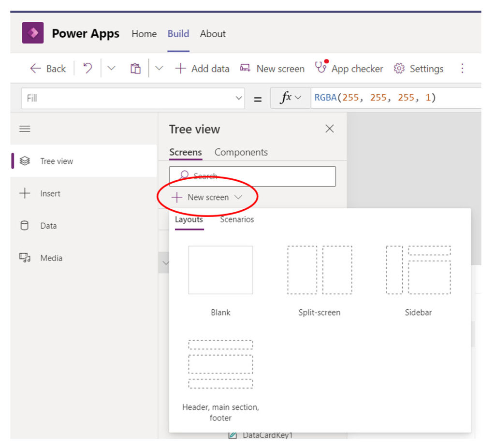Select the Split-screen layout
The height and width of the screenshot is (448, 495).
coord(320,270)
